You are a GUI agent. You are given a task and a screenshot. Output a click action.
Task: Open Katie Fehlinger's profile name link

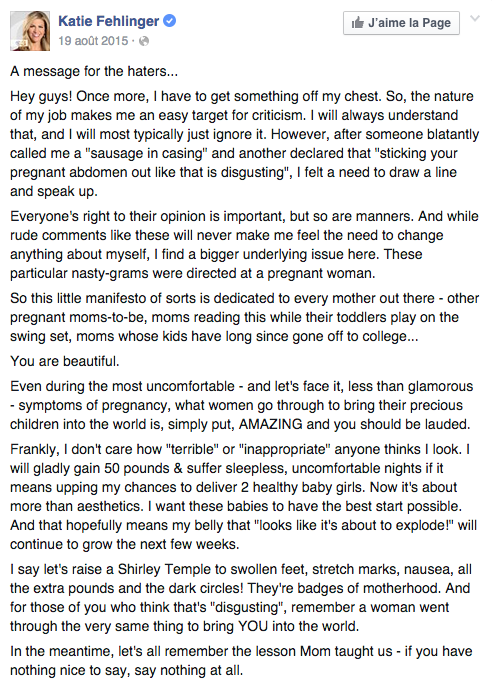109,21
